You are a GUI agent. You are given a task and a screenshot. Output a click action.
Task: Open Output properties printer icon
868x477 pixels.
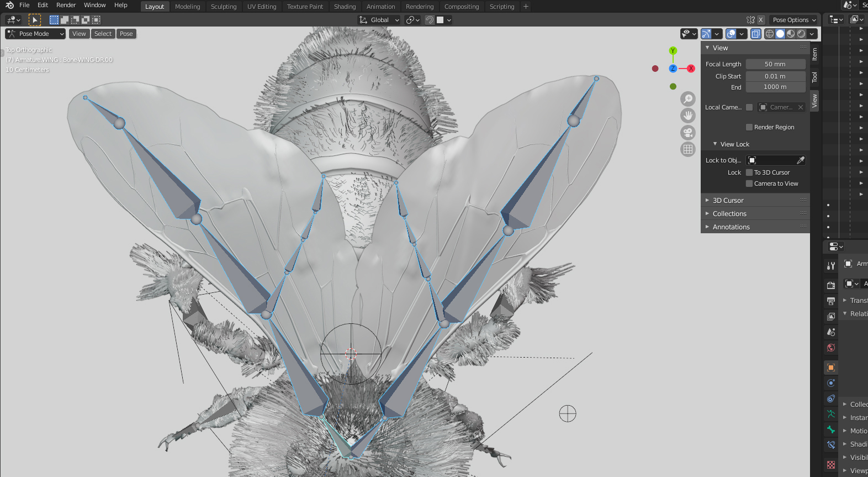click(831, 301)
